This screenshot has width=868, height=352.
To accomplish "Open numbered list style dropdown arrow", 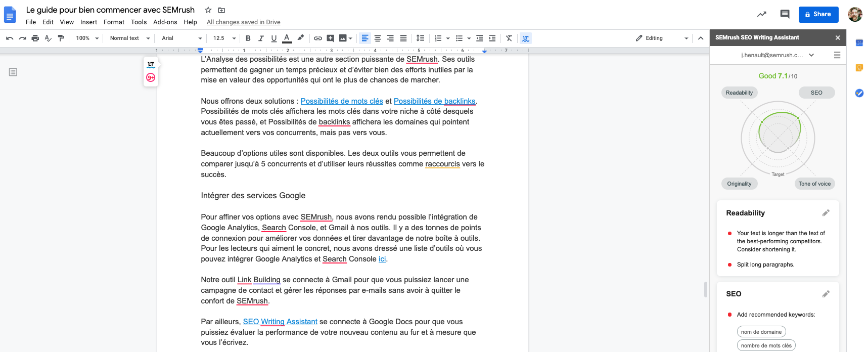I will click(x=448, y=38).
